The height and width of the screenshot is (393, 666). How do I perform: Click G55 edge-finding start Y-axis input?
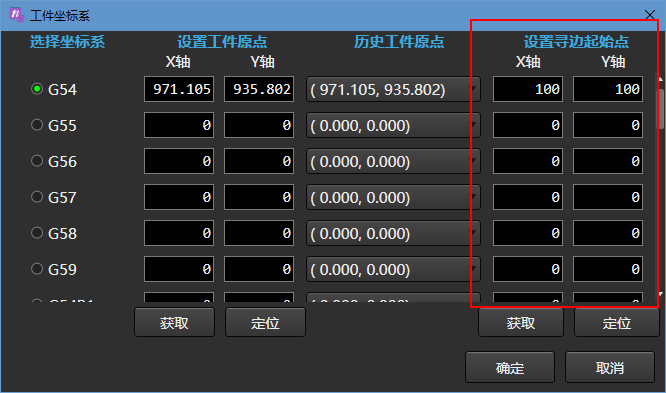pos(608,125)
